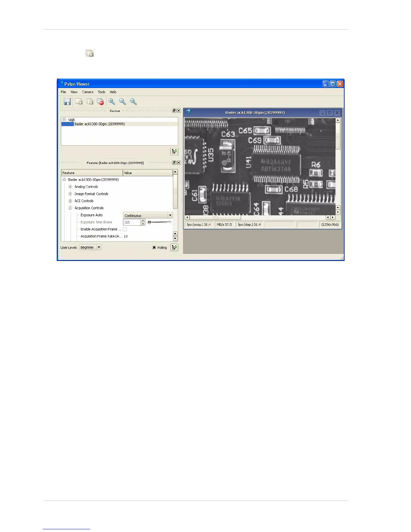Click the (1296x966) image size status field
The width and height of the screenshot is (411, 532).
(x=330, y=225)
